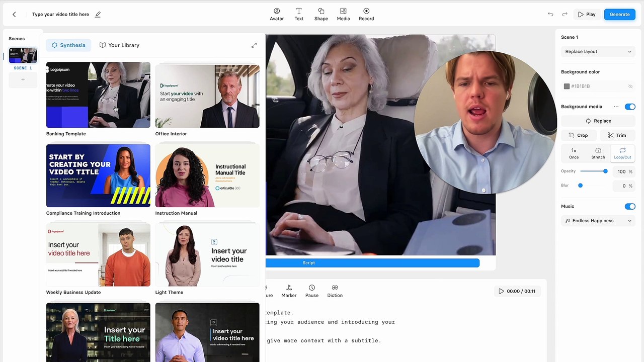
Task: Play the script audio preview
Action: [x=501, y=291]
